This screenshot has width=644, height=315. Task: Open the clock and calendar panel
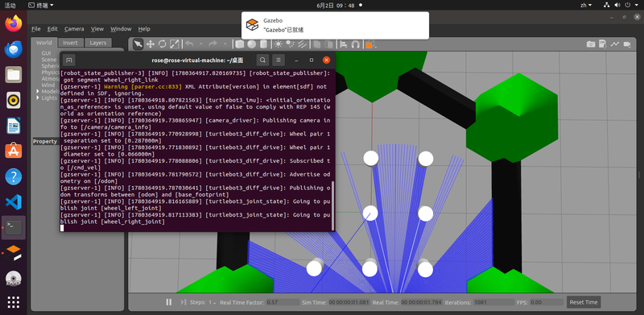coord(336,6)
